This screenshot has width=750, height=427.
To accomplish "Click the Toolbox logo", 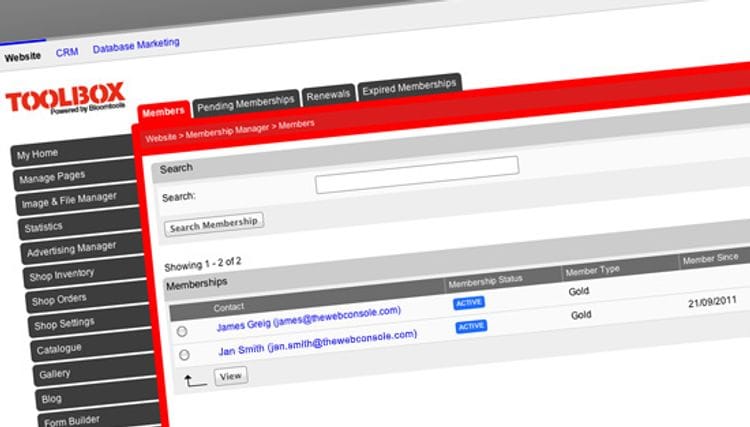I will 66,98.
